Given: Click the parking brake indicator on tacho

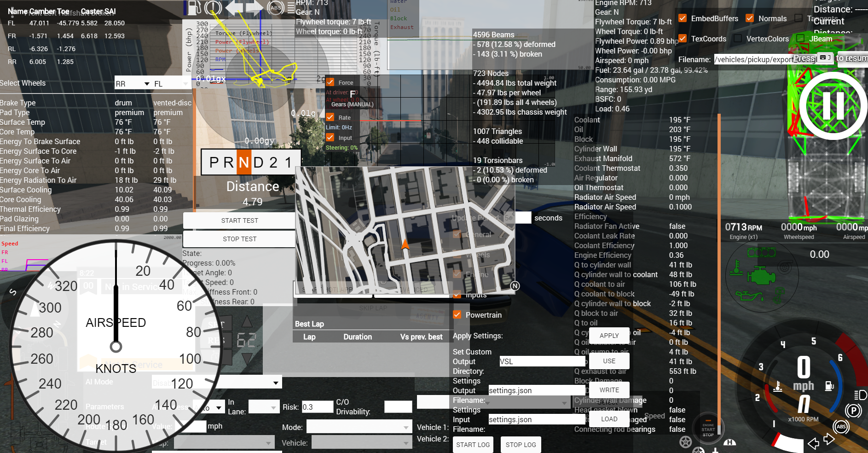Looking at the screenshot, I should point(853,410).
